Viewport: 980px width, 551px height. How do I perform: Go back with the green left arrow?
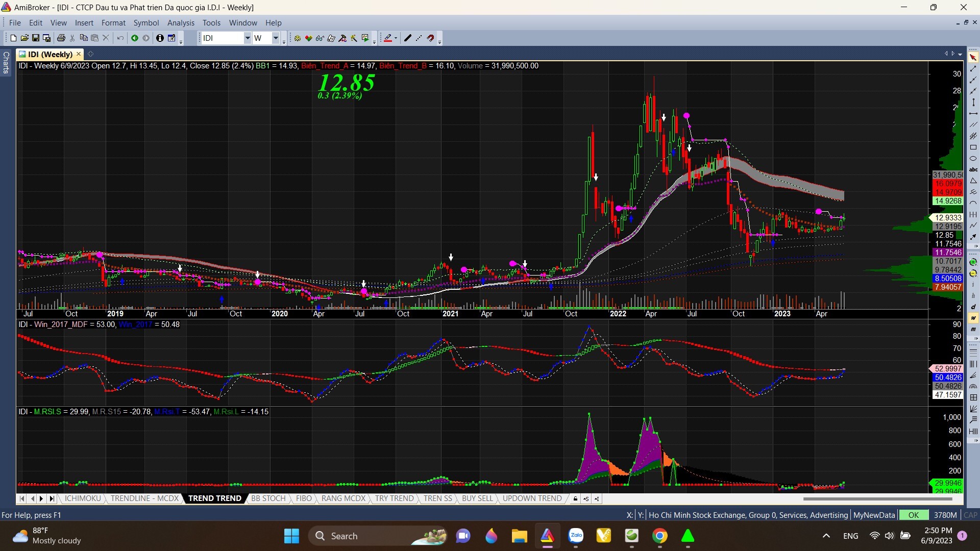pos(135,38)
